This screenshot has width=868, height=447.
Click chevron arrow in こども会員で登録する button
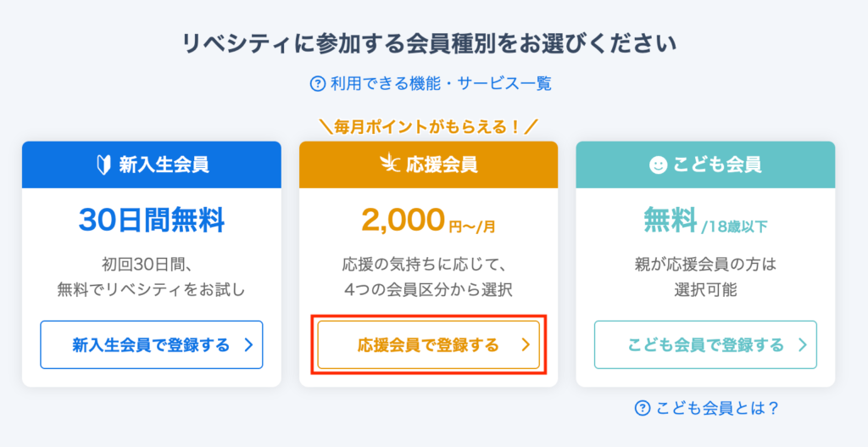point(803,345)
